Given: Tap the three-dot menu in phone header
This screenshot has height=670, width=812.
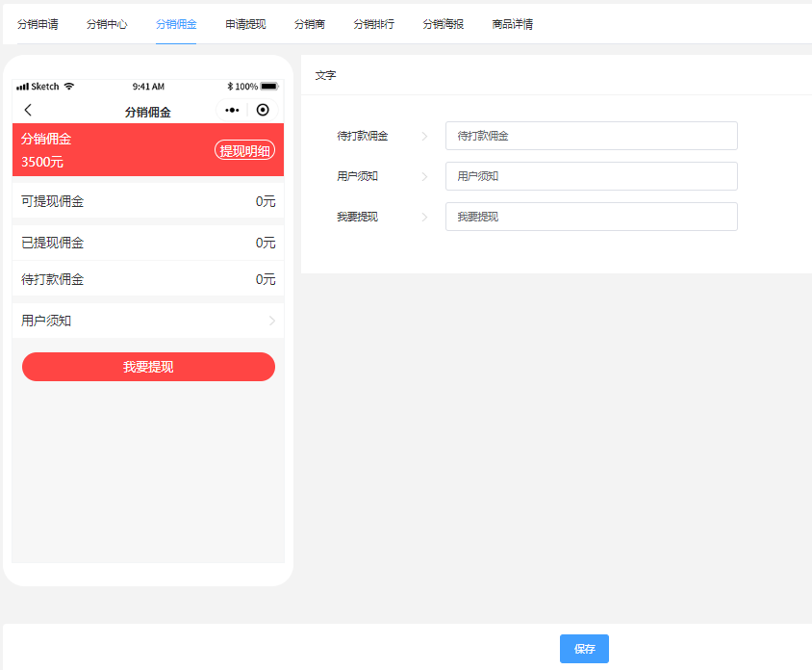Looking at the screenshot, I should [232, 110].
